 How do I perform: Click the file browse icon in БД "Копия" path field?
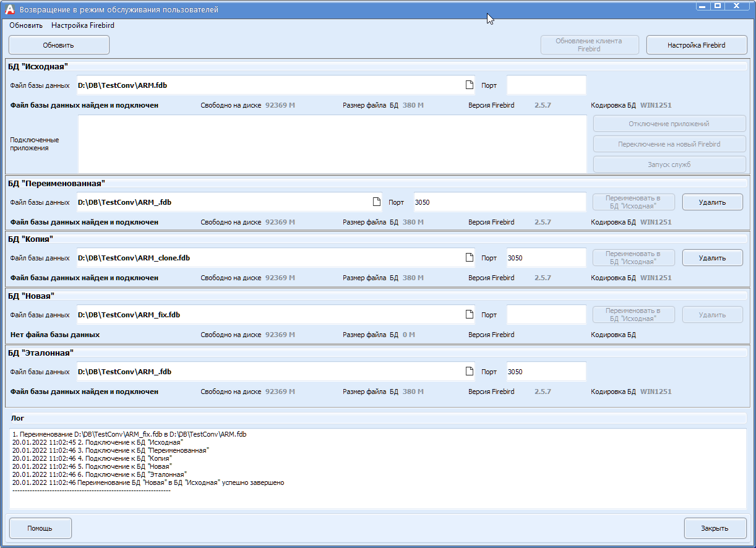tap(469, 257)
